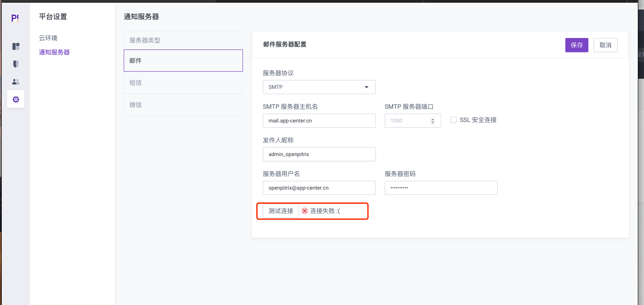The image size is (644, 305).
Task: Click the SMTP 服务器主机名 input field
Action: coord(319,121)
